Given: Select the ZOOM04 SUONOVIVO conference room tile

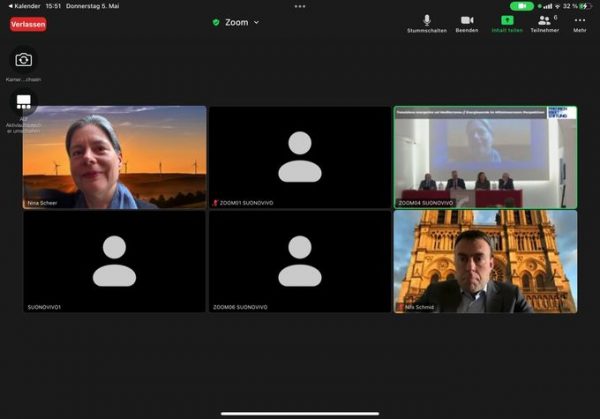Looking at the screenshot, I should [486, 157].
